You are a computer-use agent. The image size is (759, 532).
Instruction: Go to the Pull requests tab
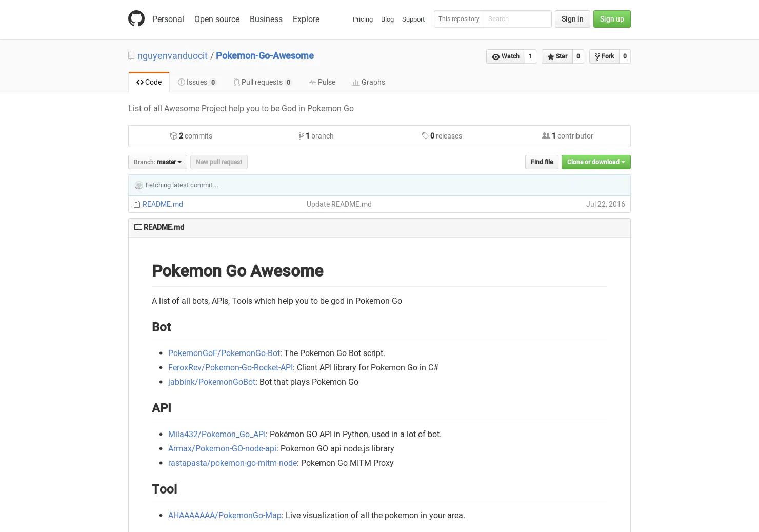[x=263, y=82]
